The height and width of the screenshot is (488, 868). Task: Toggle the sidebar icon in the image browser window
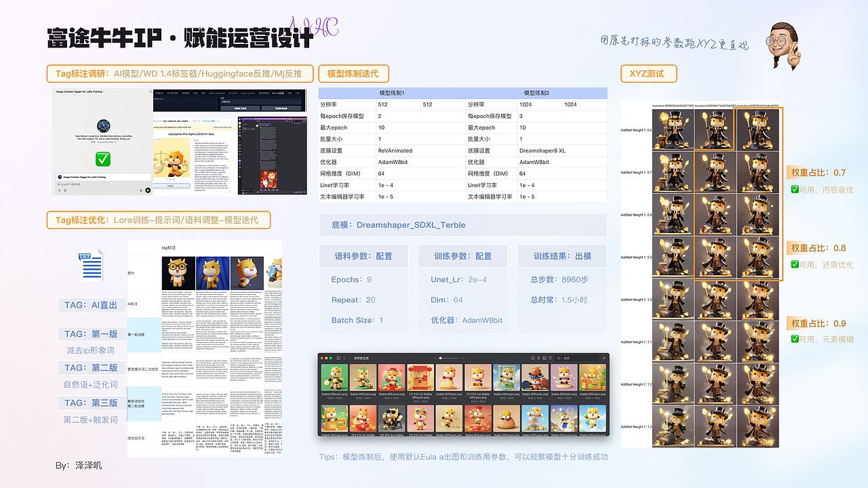pos(338,358)
